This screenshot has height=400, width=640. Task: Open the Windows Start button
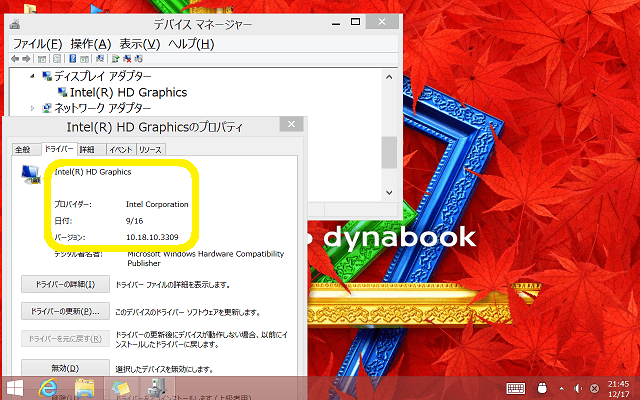click(x=15, y=388)
